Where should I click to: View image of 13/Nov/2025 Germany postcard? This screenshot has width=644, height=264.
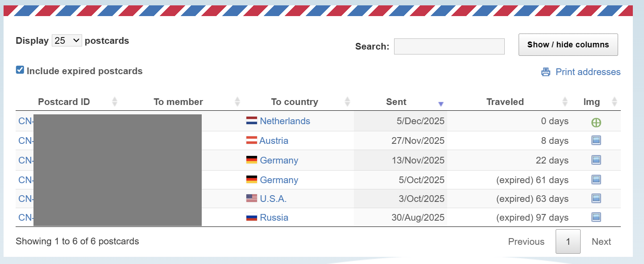tap(596, 160)
